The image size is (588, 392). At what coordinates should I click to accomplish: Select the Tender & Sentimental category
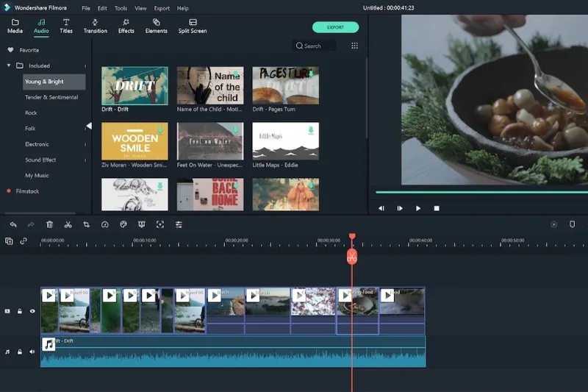[x=51, y=97]
